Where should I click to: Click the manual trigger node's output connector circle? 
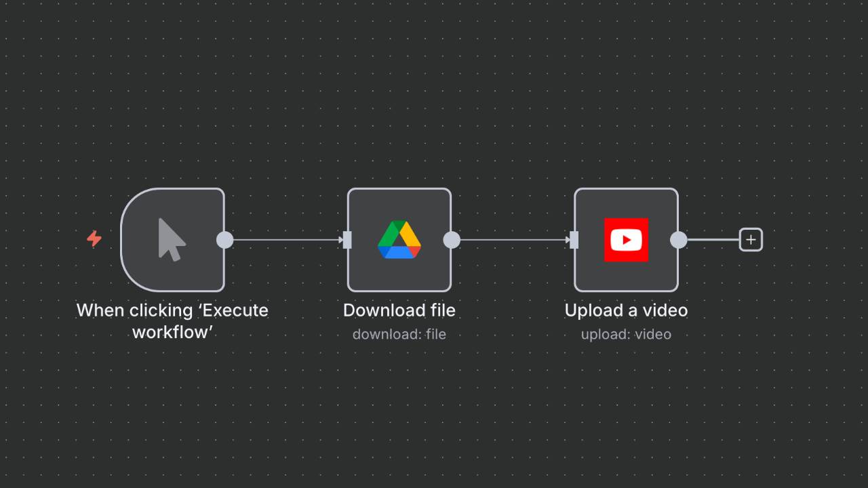[x=224, y=240]
